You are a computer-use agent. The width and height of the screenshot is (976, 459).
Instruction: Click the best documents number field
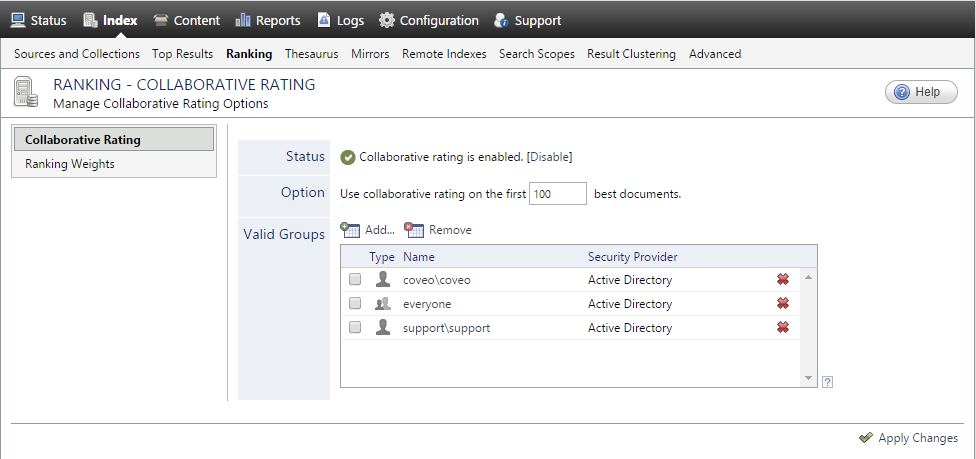(x=557, y=194)
